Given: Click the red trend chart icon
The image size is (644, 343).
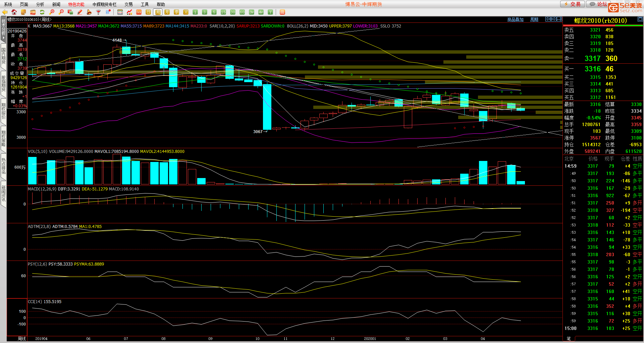Looking at the screenshot, I should pos(129,12).
